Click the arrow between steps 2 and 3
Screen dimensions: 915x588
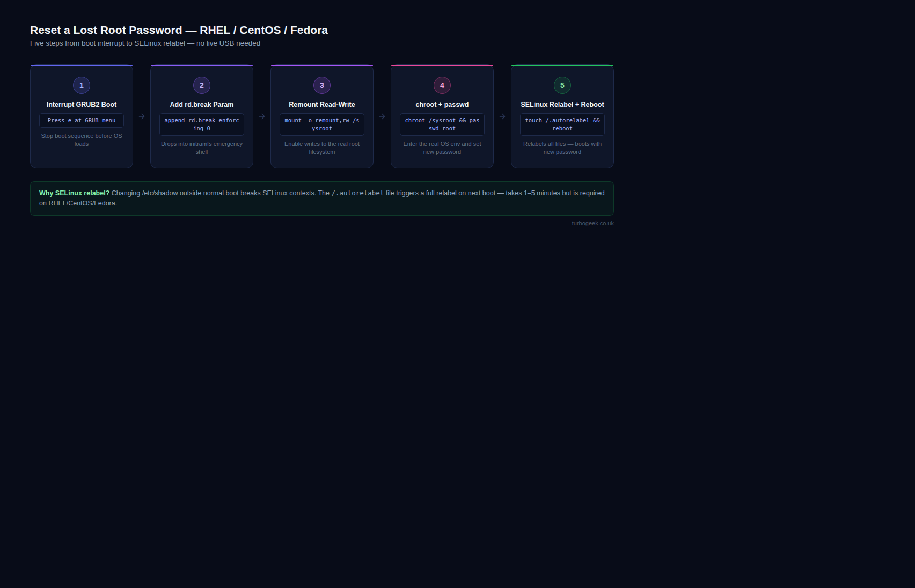pyautogui.click(x=262, y=116)
